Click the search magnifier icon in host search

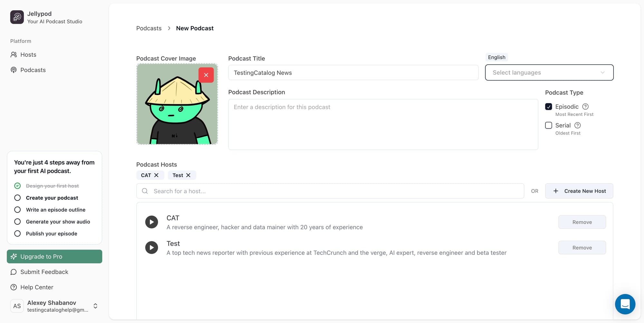click(x=145, y=191)
